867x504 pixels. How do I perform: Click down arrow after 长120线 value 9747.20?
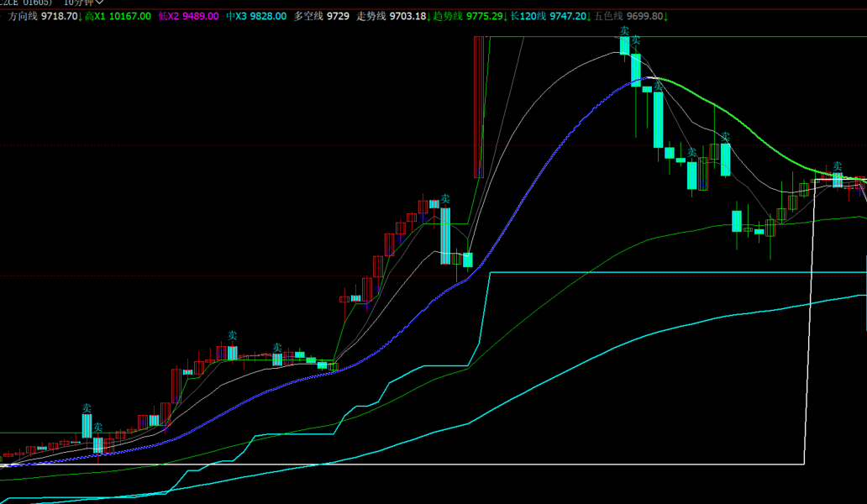point(587,16)
